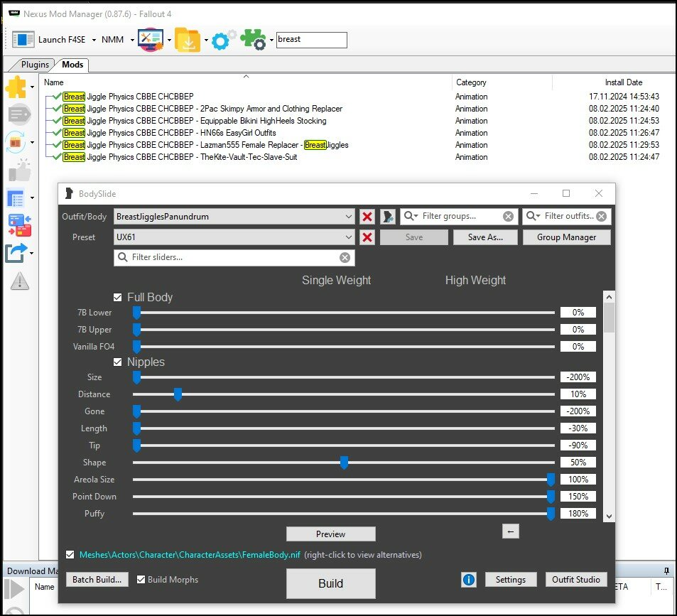Click red X next to Preset dropdown

(367, 237)
